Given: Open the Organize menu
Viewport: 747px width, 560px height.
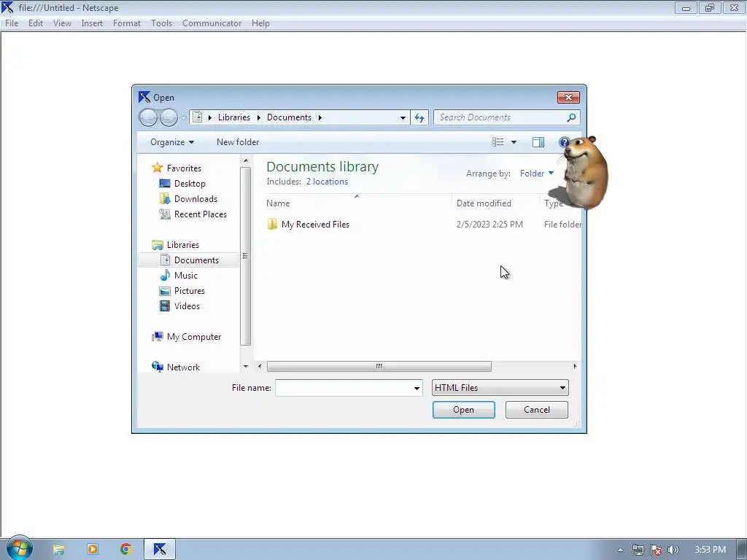Looking at the screenshot, I should pyautogui.click(x=172, y=142).
